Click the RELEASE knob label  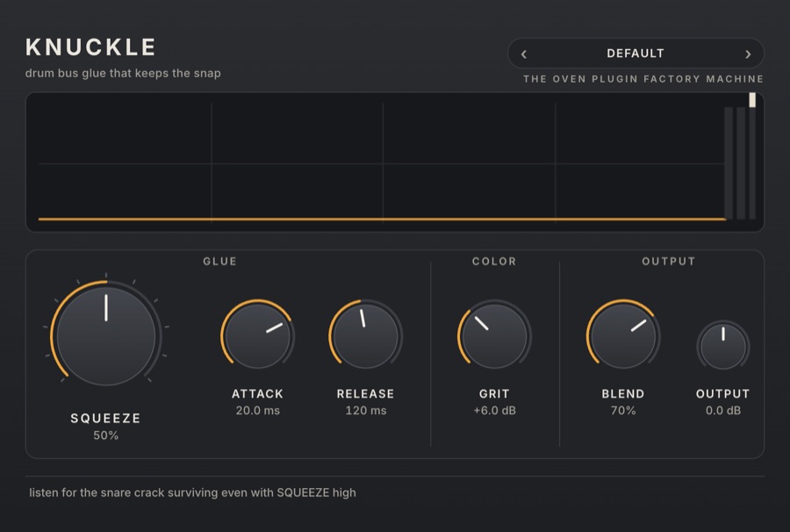[x=366, y=393]
